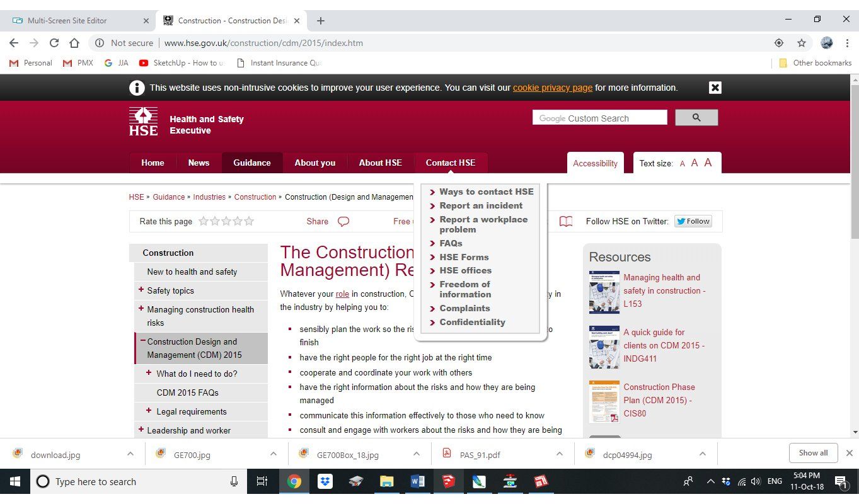Rate page with the first star
859x504 pixels.
point(204,221)
